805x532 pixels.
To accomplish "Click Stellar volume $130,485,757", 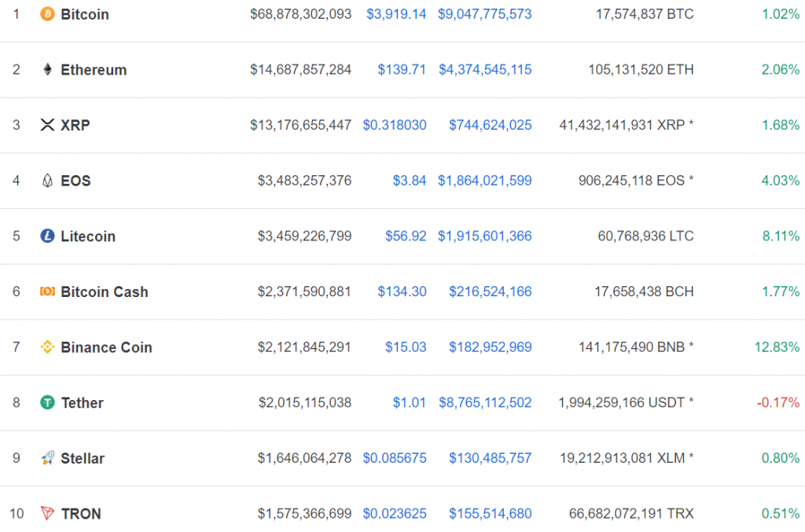I will [x=491, y=458].
